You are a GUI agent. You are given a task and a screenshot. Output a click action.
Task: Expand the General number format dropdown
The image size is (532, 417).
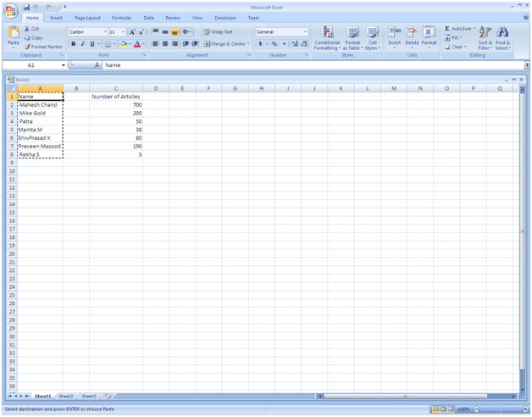pos(306,32)
